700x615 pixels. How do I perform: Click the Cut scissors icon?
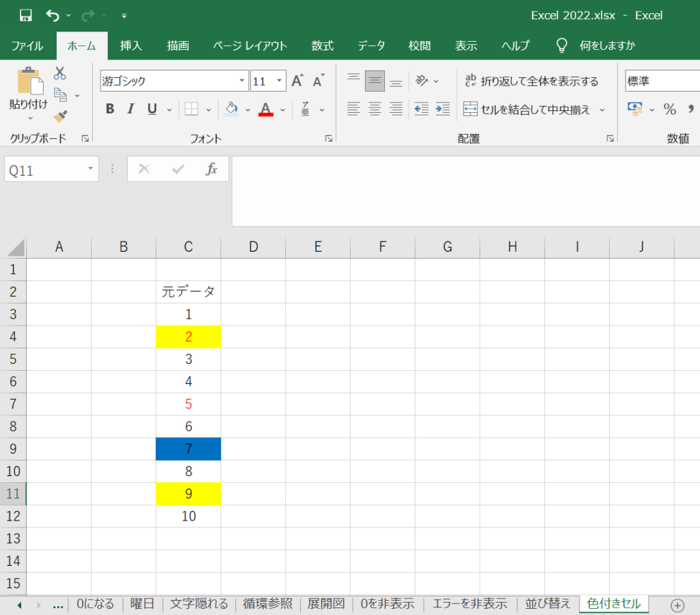pos(60,73)
